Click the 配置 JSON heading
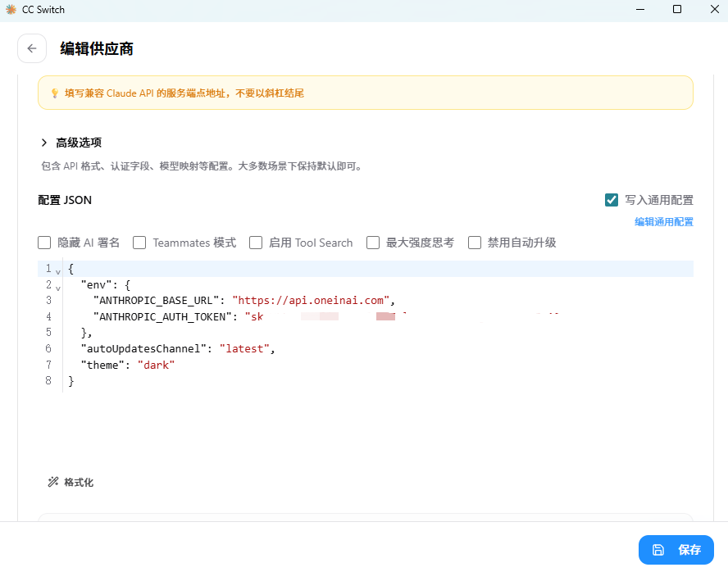Screen dimensions: 728x572 (65, 200)
